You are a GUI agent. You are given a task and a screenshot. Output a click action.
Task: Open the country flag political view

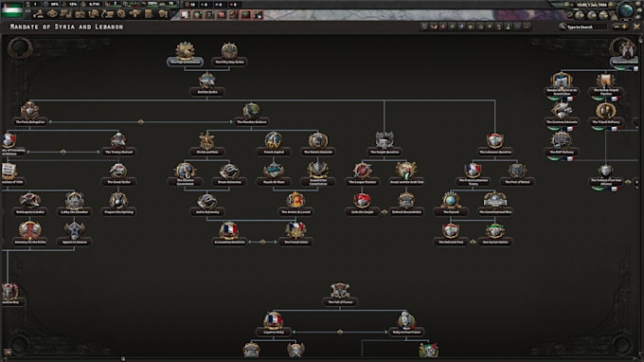pos(12,9)
